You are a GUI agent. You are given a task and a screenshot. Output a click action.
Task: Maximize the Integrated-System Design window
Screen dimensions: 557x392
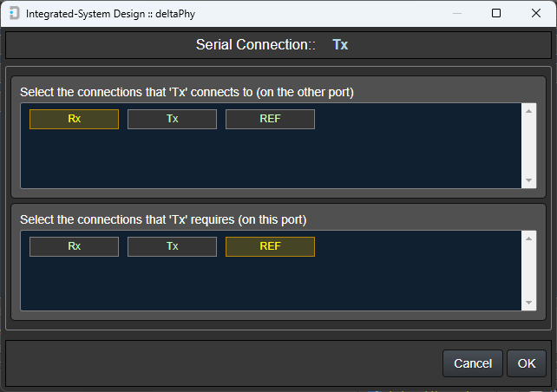pos(496,14)
